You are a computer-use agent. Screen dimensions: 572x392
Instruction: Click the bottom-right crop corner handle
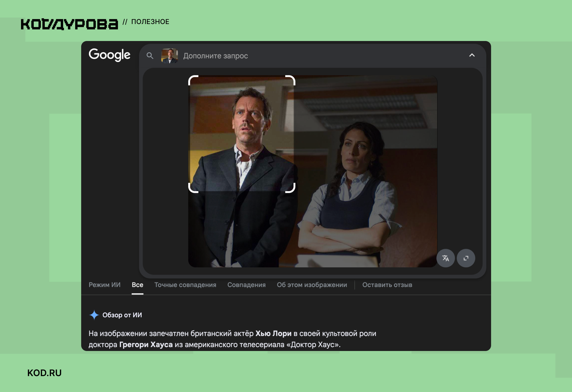(x=290, y=188)
